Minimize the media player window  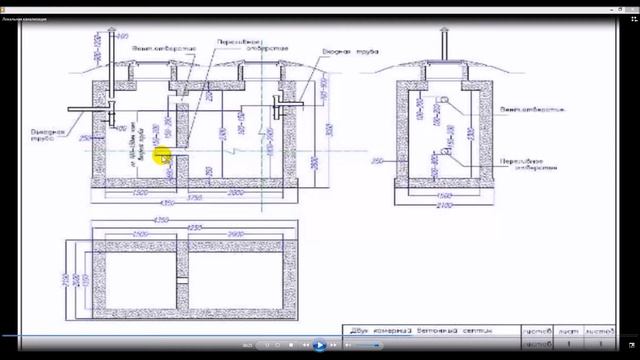(611, 10)
